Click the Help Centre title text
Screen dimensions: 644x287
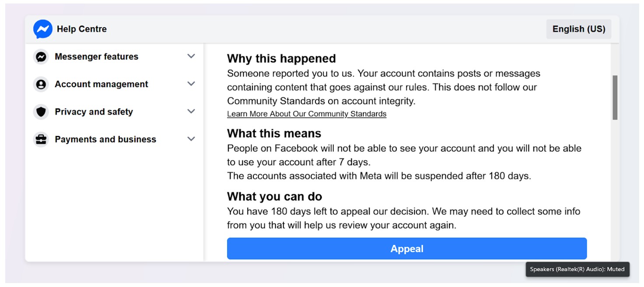point(82,29)
